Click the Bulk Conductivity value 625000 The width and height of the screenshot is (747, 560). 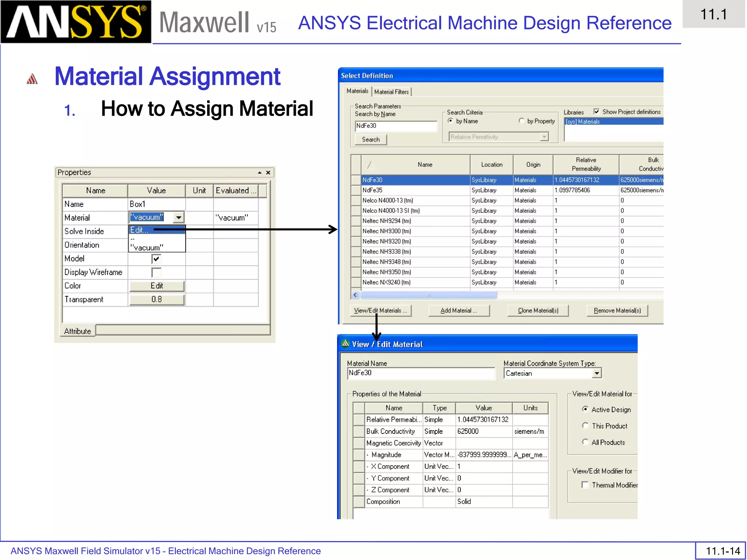pos(484,431)
